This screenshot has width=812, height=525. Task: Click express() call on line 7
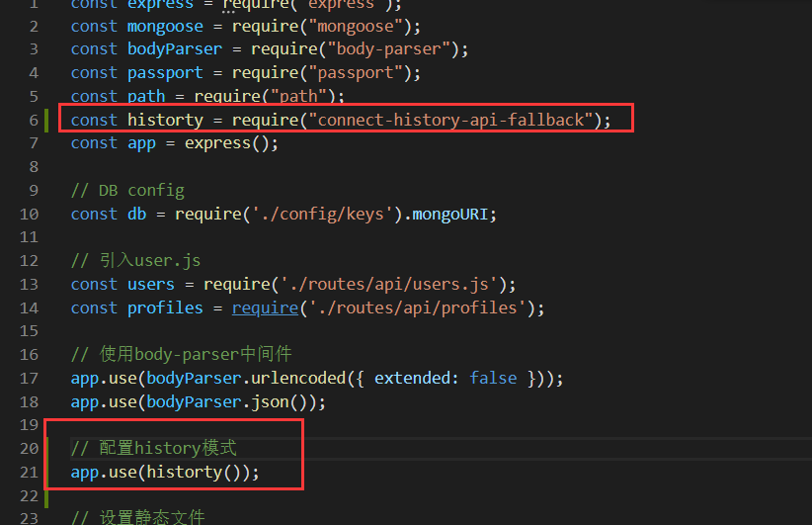click(227, 143)
